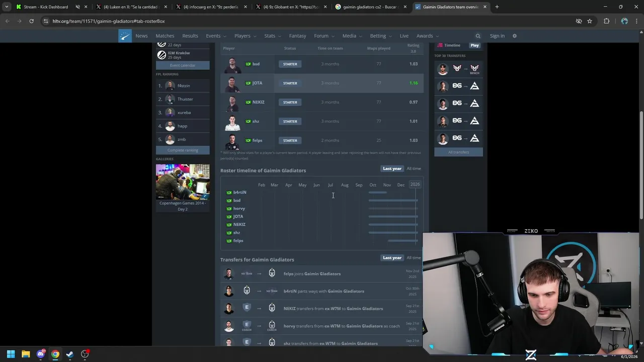The width and height of the screenshot is (644, 362).
Task: Open Fantasy in the navbar
Action: coord(297,36)
